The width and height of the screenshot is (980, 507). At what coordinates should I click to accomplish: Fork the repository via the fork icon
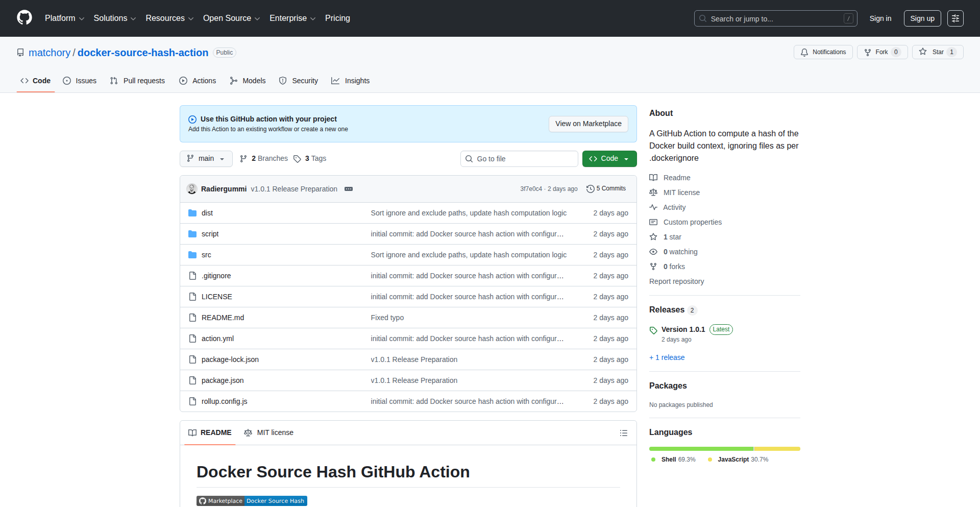[868, 52]
